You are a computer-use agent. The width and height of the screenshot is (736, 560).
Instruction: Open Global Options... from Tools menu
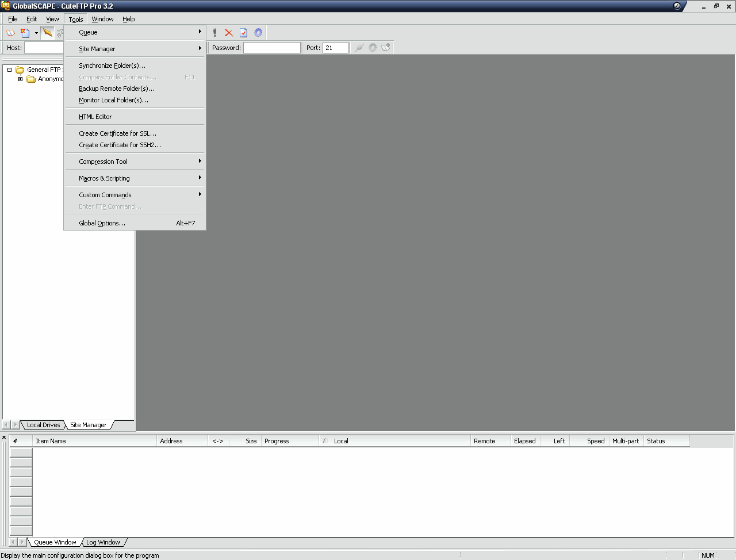(x=135, y=223)
